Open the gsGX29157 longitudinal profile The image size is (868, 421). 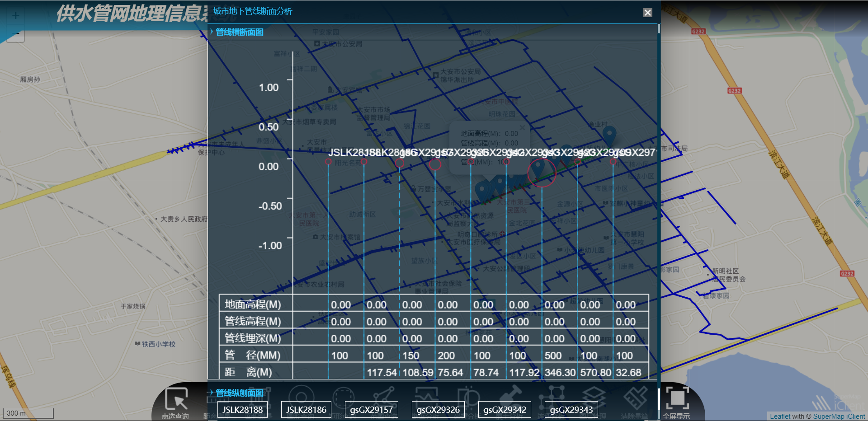tap(371, 410)
